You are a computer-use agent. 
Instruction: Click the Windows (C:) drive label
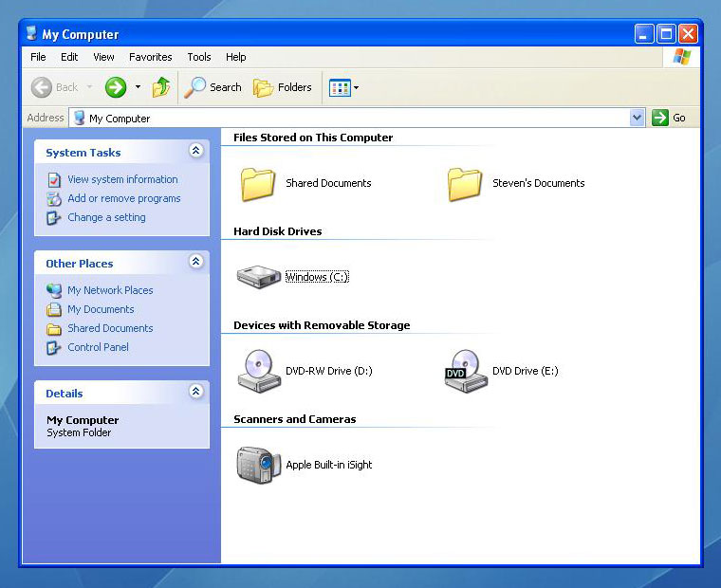(x=317, y=277)
